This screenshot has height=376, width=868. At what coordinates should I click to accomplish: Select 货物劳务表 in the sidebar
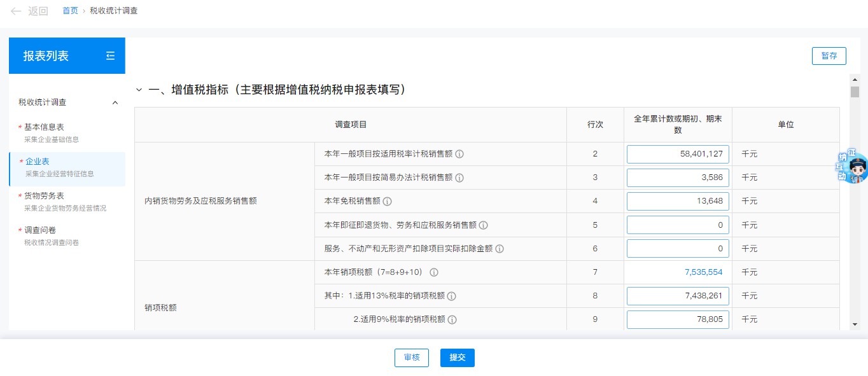44,196
